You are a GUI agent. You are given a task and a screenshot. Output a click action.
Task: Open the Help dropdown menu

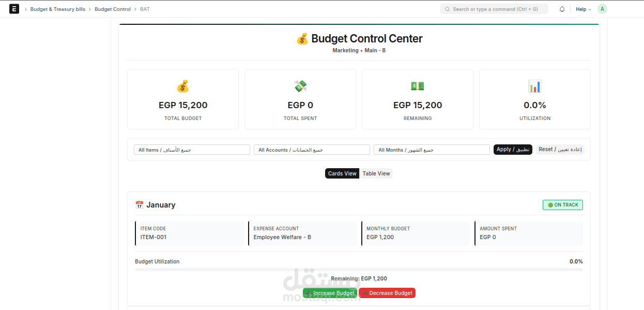(x=584, y=9)
